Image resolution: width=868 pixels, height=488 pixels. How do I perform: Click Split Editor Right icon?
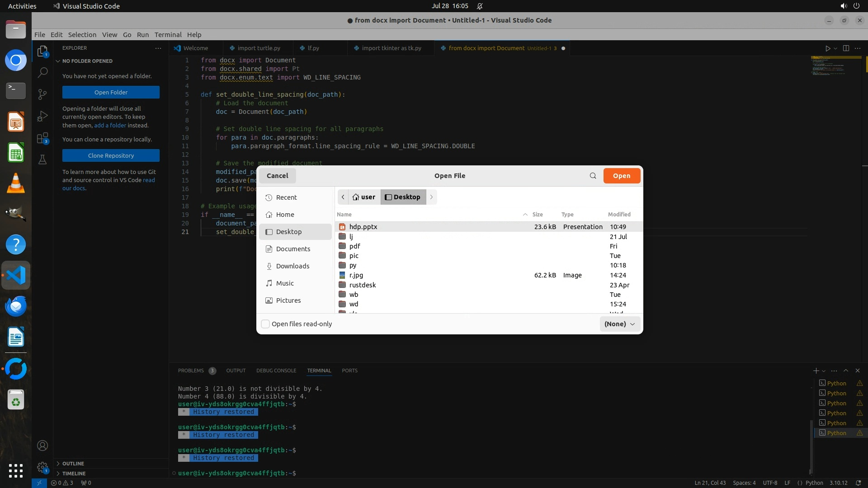[846, 48]
